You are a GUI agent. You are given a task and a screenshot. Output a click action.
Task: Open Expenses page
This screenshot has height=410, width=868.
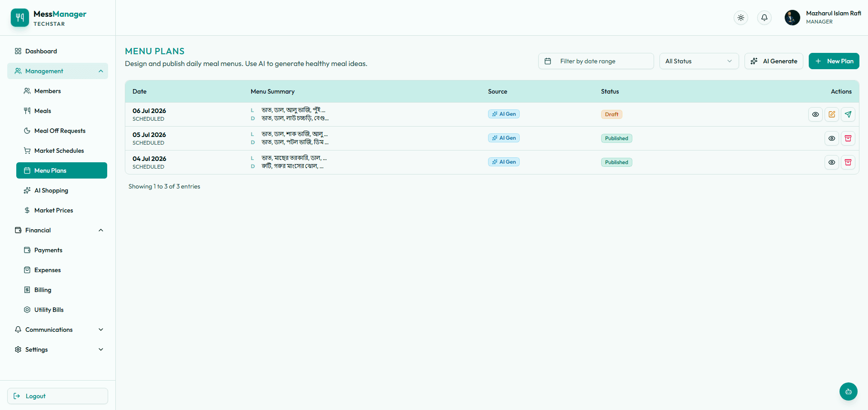[62, 270]
